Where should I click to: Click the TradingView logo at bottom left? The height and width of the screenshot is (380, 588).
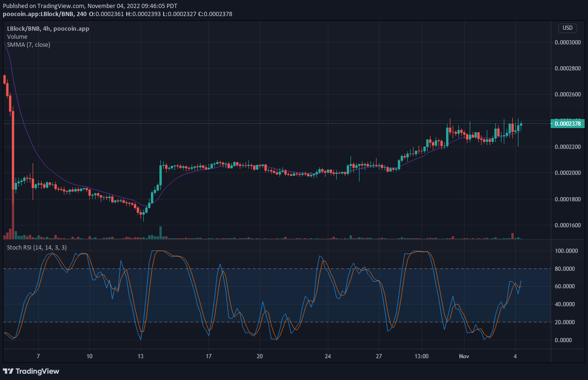(x=32, y=371)
